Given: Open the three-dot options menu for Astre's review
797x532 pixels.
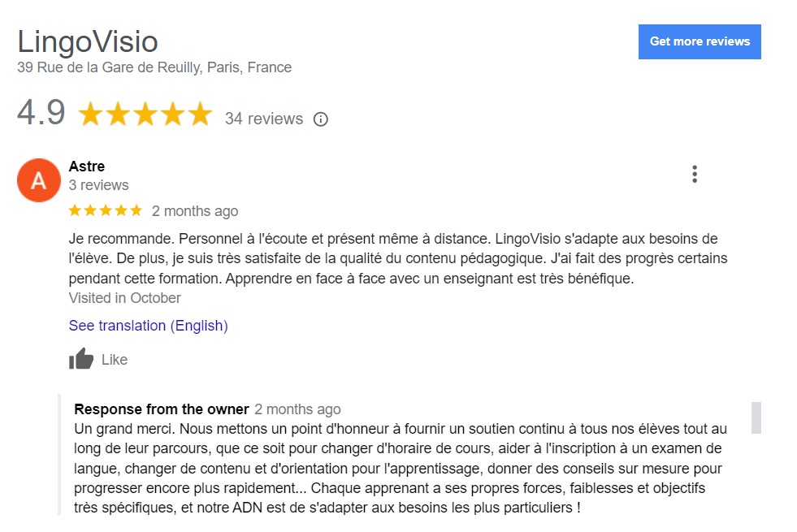Looking at the screenshot, I should pos(694,173).
